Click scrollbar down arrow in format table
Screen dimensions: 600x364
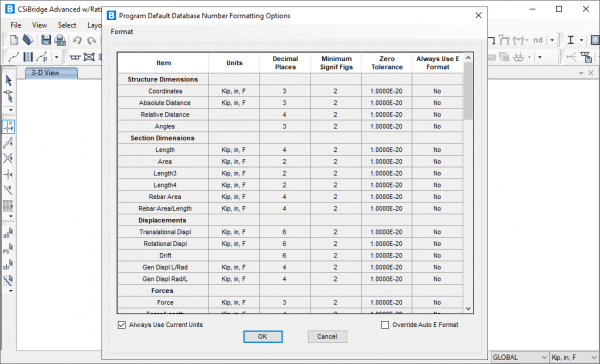click(468, 309)
